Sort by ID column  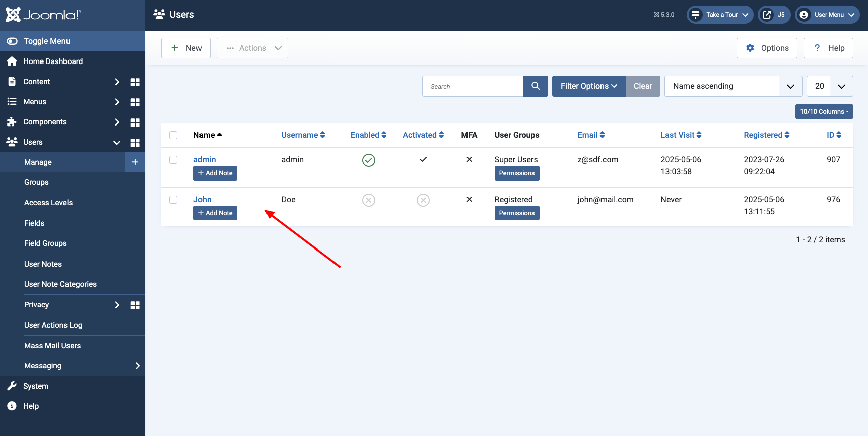[834, 135]
